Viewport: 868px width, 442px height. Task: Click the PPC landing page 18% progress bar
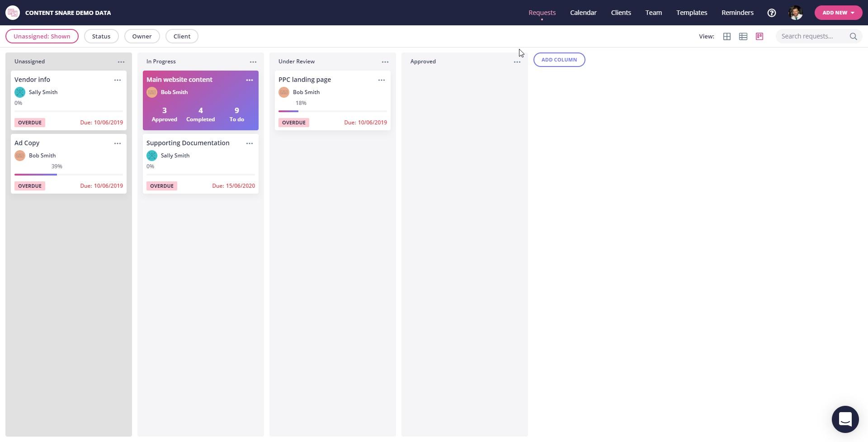point(333,111)
